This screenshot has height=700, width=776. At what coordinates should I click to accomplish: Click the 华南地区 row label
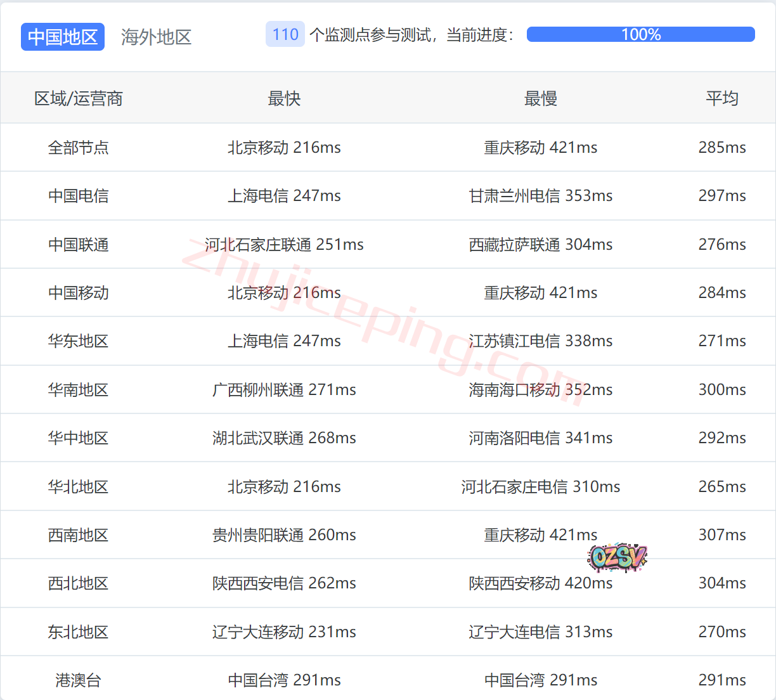[79, 389]
